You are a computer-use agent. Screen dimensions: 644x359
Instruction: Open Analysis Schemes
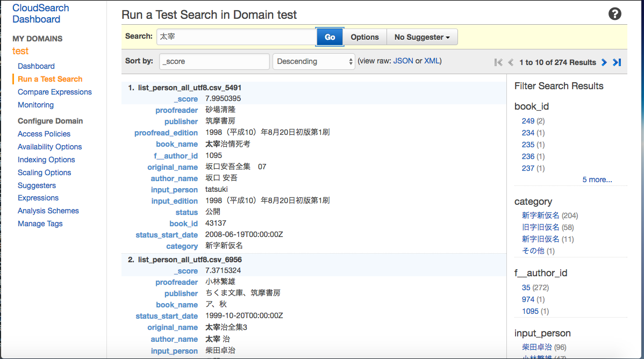point(48,211)
